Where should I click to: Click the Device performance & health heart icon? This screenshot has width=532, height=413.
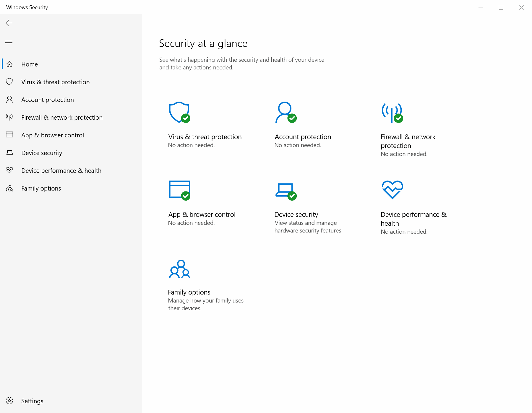(x=9, y=170)
